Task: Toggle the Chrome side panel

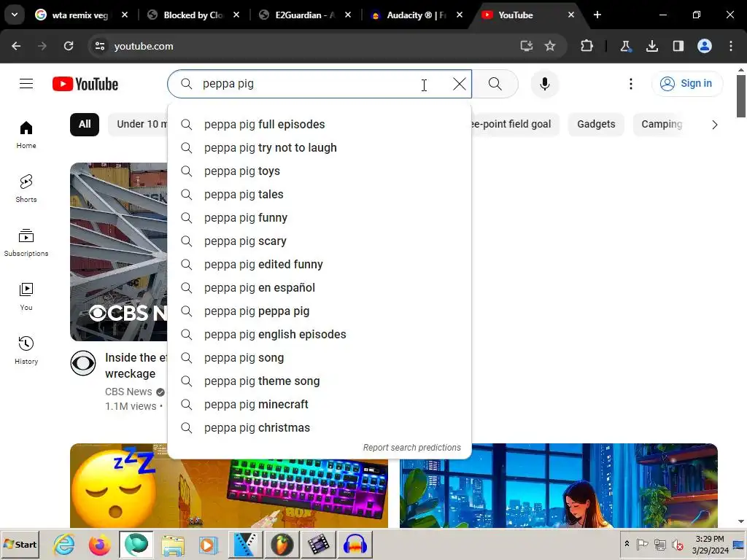Action: click(678, 46)
